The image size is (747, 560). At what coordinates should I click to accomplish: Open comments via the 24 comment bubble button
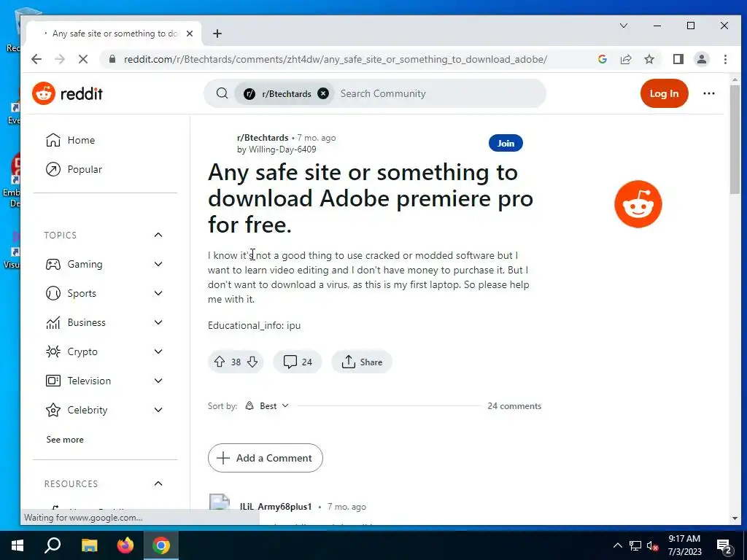tap(298, 362)
